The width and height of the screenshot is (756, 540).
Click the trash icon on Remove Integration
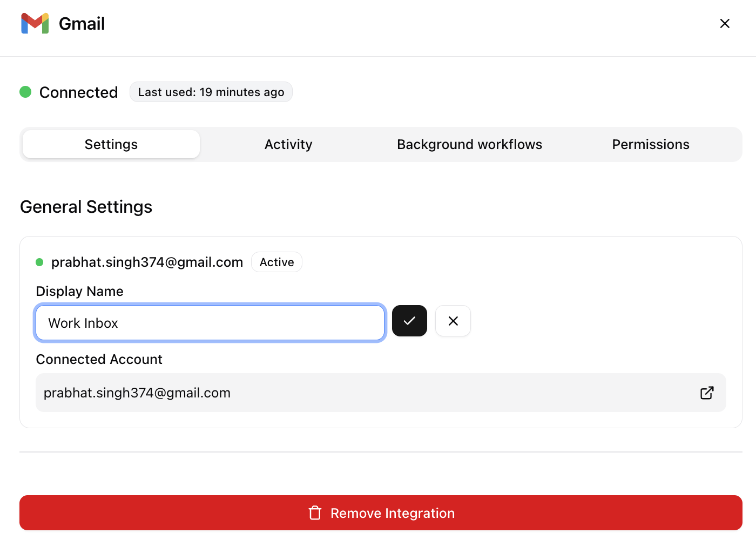pyautogui.click(x=315, y=513)
